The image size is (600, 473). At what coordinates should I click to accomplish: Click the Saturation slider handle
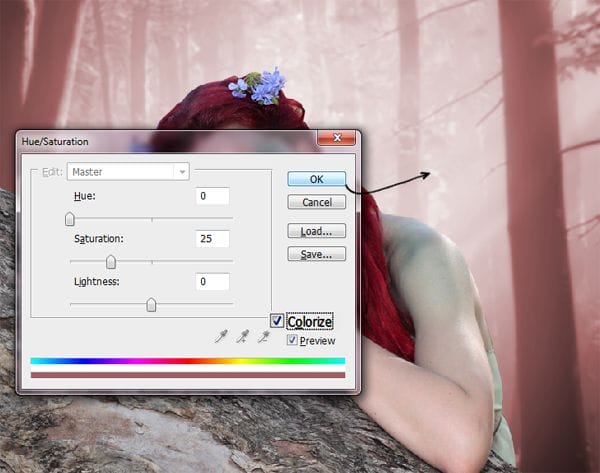[x=111, y=262]
